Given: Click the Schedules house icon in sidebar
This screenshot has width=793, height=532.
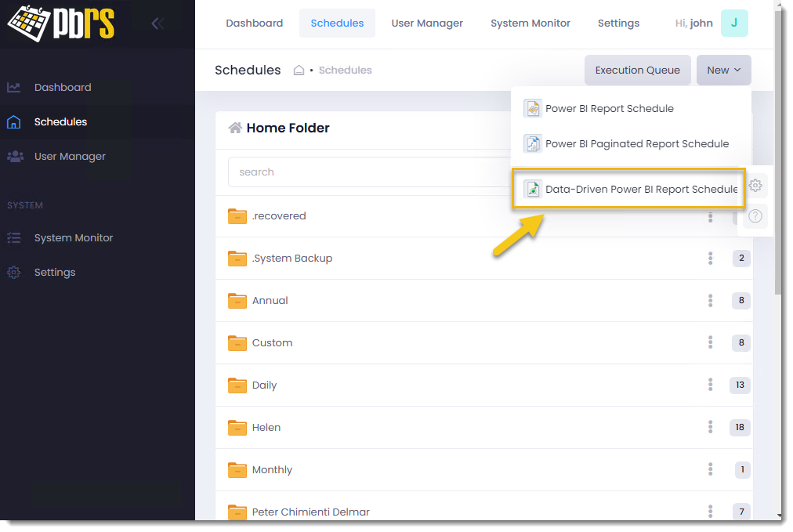Looking at the screenshot, I should tap(13, 122).
